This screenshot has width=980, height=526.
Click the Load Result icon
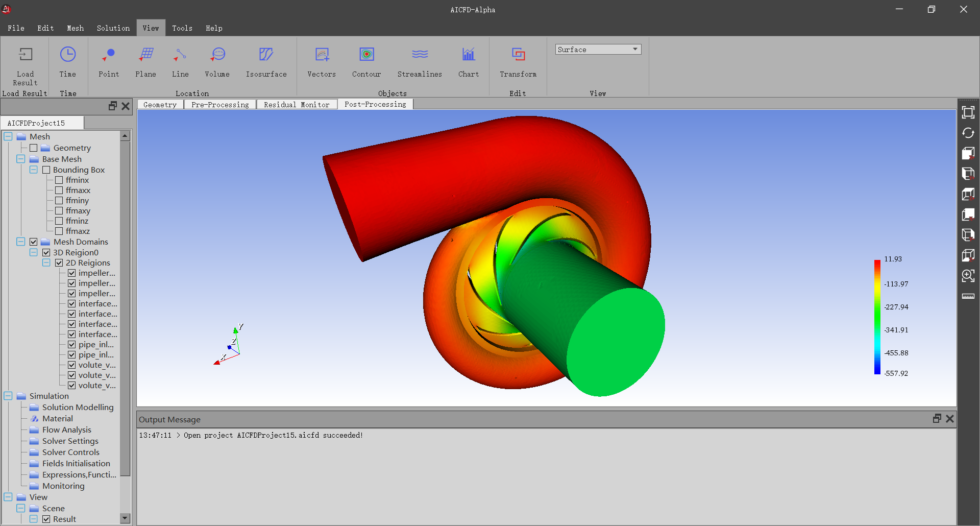[x=25, y=55]
